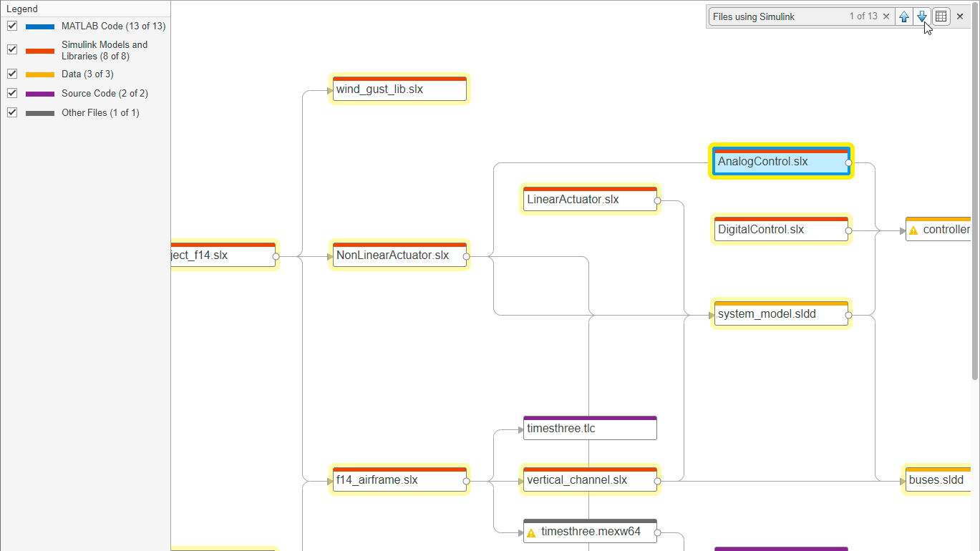
Task: Select the buses.sldd node
Action: [x=938, y=479]
